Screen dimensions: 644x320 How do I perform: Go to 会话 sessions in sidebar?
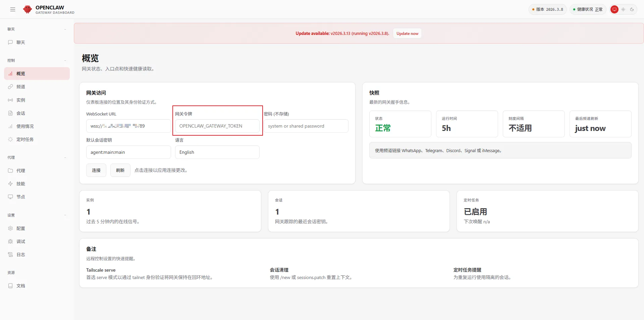point(21,113)
